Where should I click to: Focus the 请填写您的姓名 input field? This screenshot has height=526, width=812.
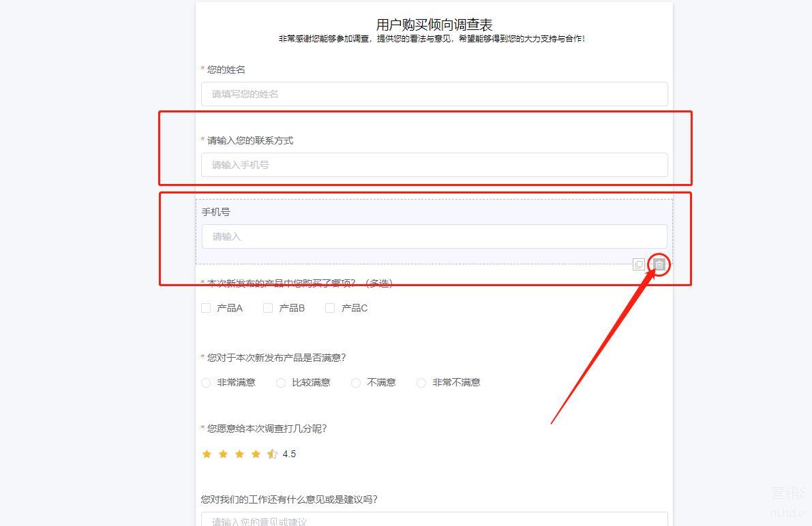point(434,94)
